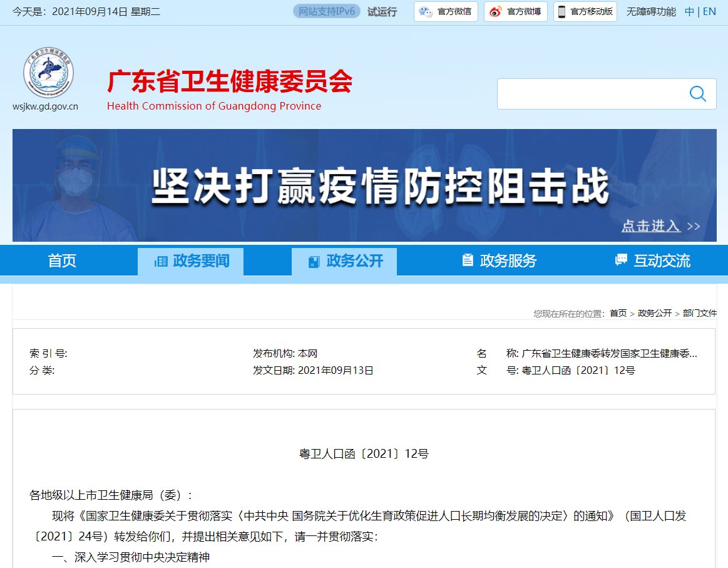Open the 首页 navigation tab
Screen dimensions: 728x568
(x=62, y=261)
